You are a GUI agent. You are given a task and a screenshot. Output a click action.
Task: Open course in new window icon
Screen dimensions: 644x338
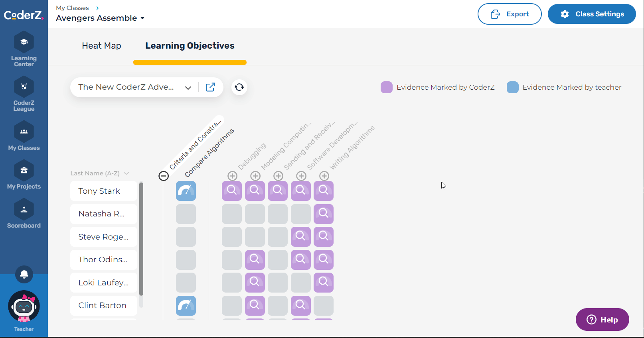point(210,87)
